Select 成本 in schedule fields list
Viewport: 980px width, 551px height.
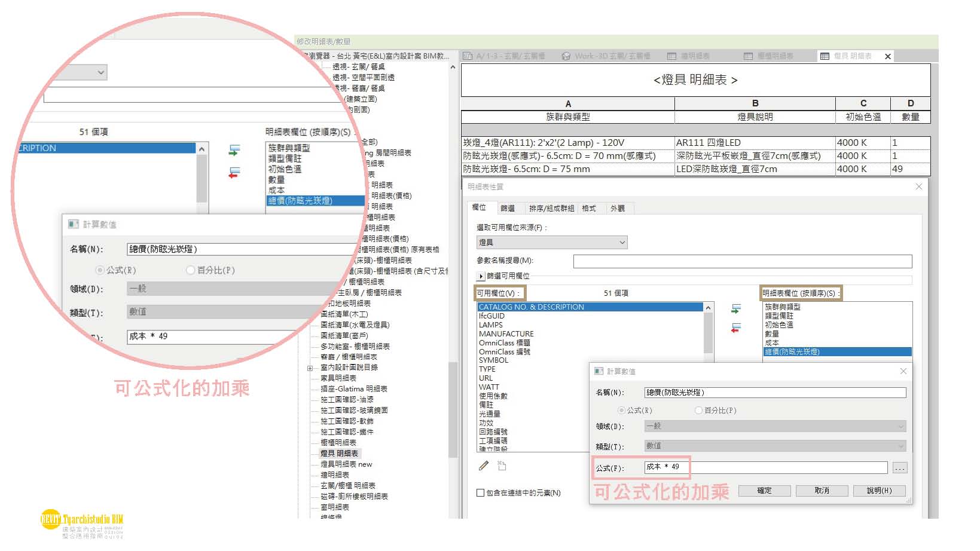pos(771,343)
